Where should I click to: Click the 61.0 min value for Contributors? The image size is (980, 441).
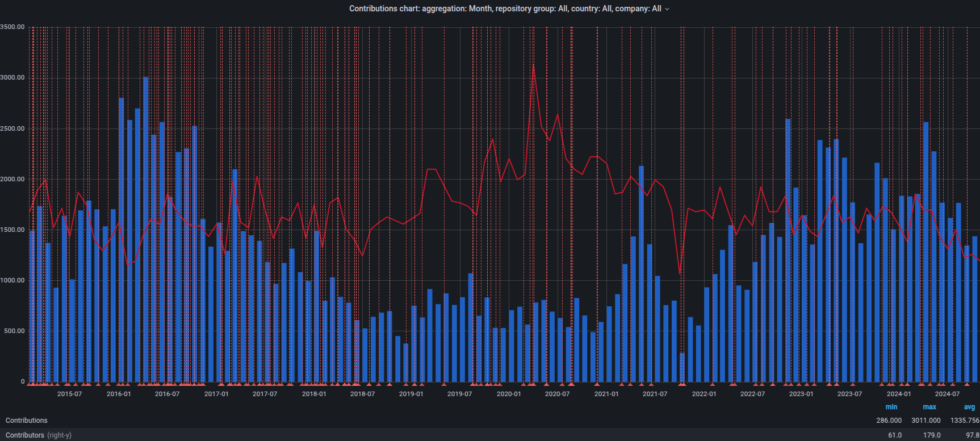(x=894, y=435)
